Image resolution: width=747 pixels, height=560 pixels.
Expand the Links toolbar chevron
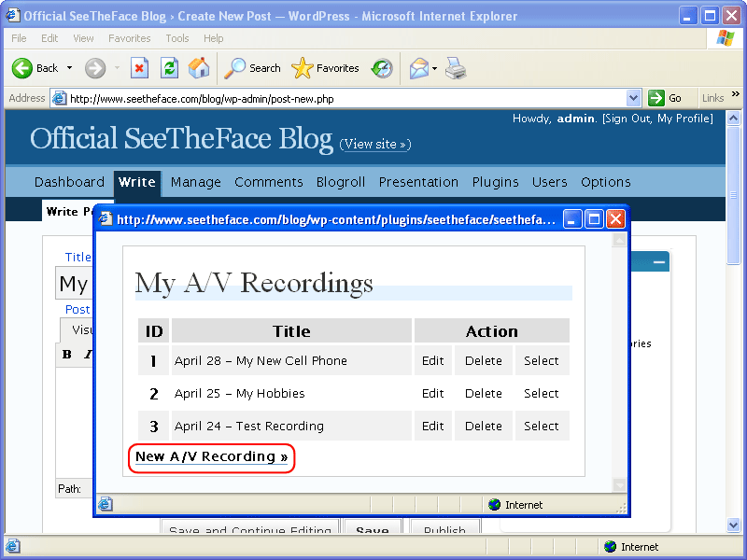click(736, 94)
